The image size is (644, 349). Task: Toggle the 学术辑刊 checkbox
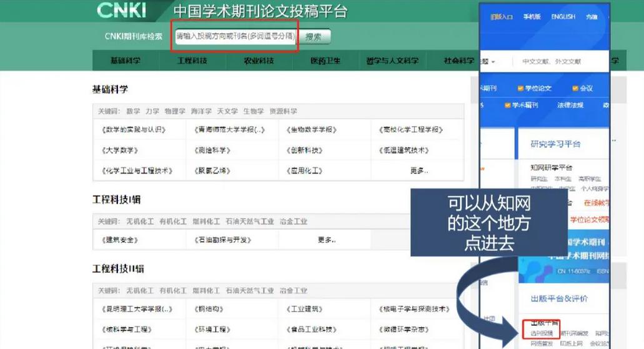508,106
